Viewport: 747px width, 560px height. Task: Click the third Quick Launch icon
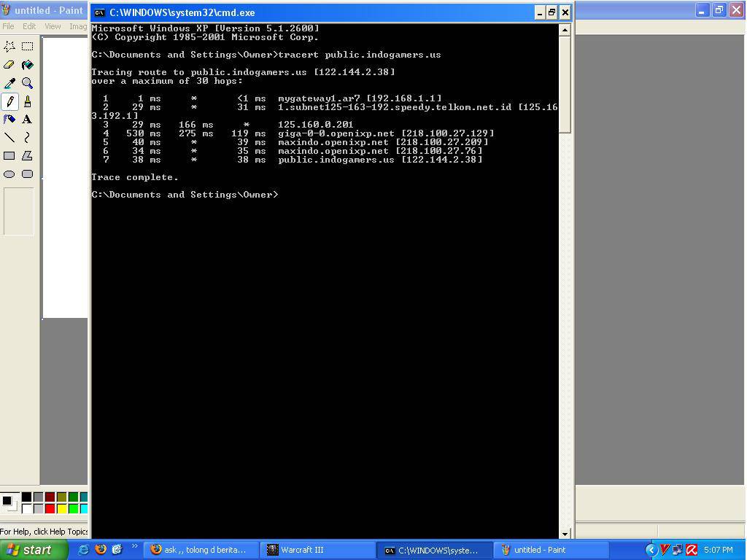(117, 550)
